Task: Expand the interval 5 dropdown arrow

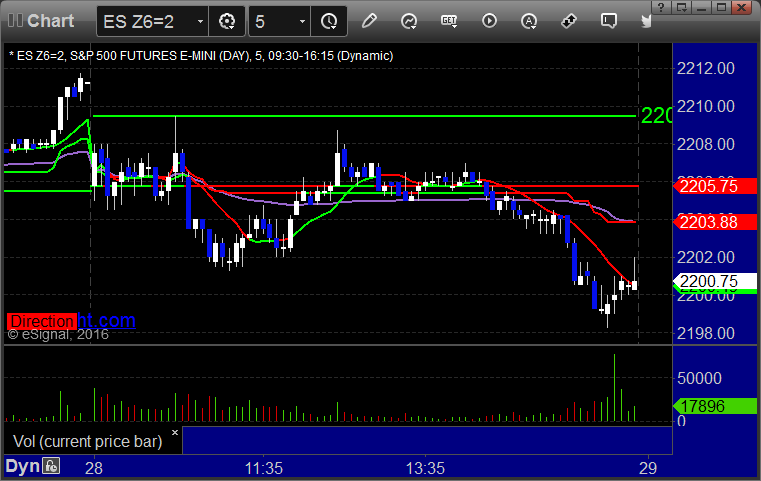Action: [302, 21]
